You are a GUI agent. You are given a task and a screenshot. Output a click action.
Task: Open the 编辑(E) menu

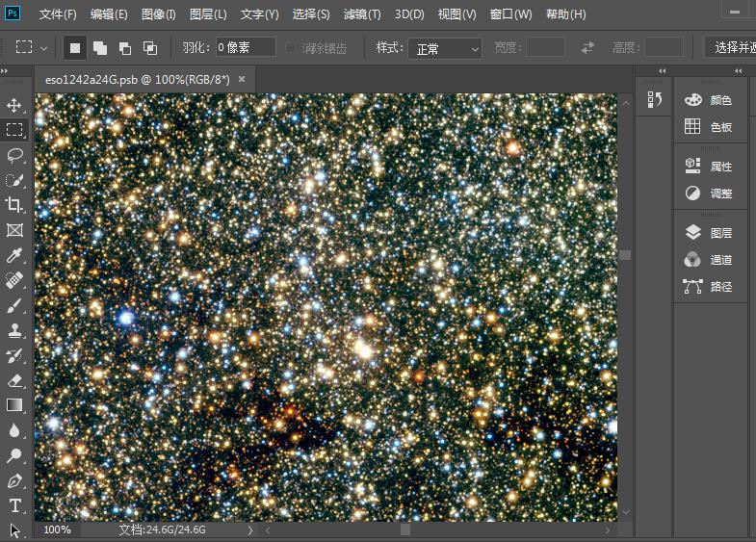pyautogui.click(x=109, y=14)
